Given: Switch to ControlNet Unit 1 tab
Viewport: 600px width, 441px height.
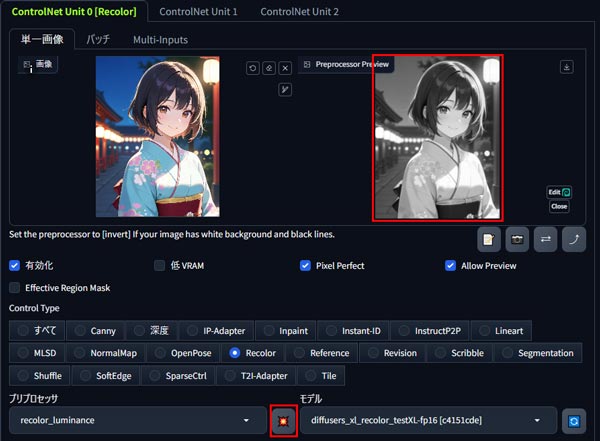Looking at the screenshot, I should (198, 11).
